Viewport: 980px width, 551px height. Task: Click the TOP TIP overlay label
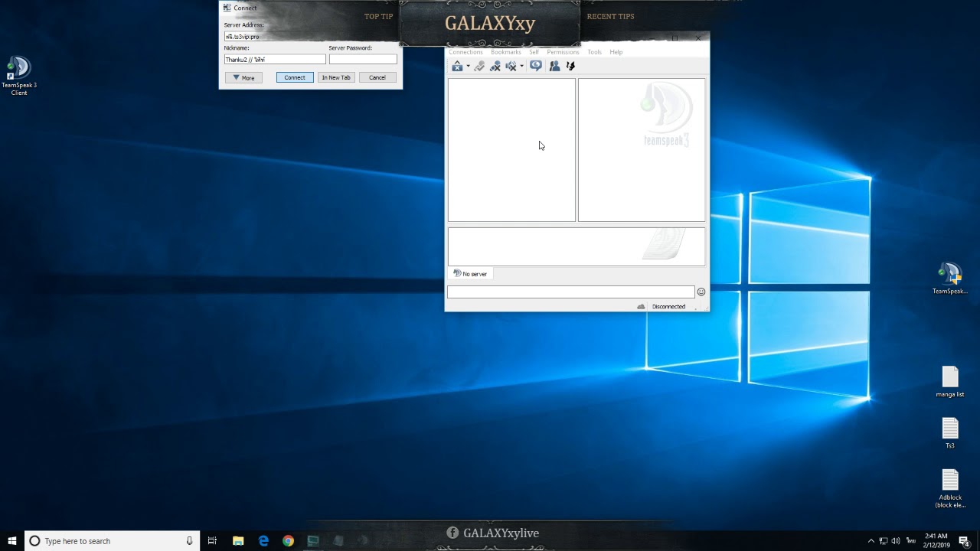pyautogui.click(x=378, y=16)
